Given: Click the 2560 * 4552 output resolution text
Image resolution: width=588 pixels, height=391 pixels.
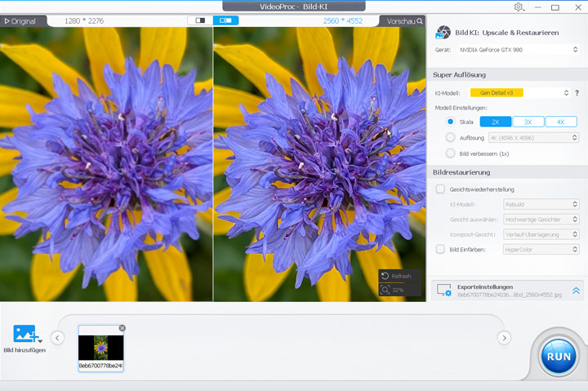Looking at the screenshot, I should click(343, 21).
